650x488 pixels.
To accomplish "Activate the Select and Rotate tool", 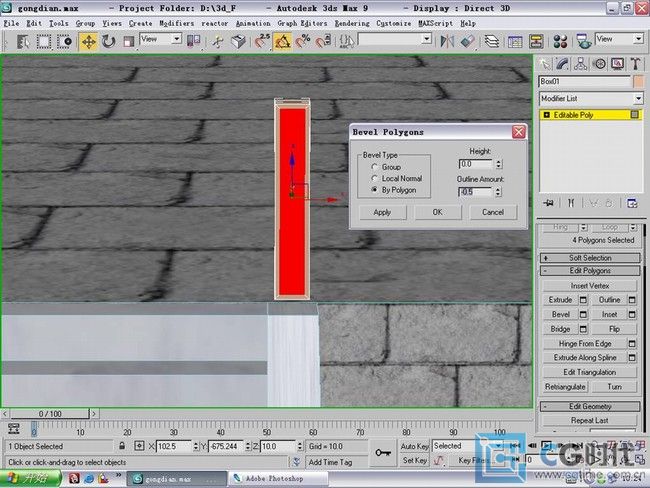I will tap(109, 41).
